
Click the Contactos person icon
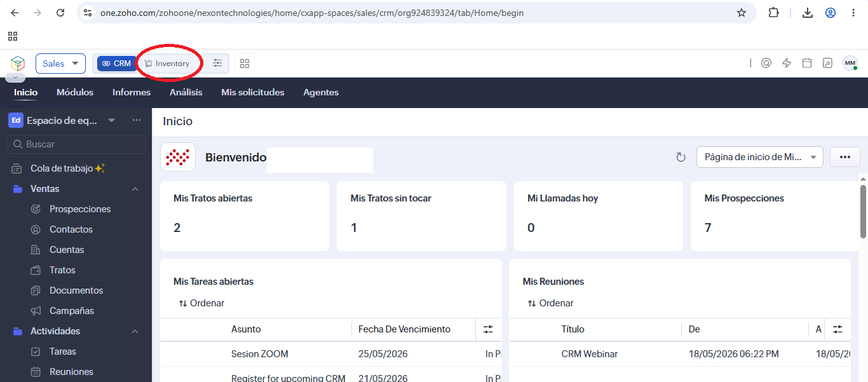pos(36,229)
